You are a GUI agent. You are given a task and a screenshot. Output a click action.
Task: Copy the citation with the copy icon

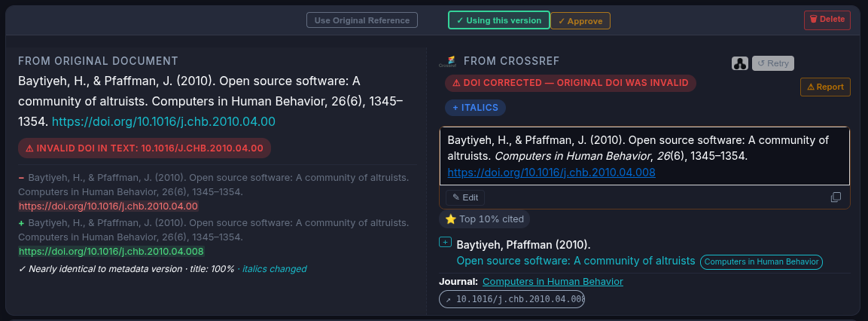836,197
